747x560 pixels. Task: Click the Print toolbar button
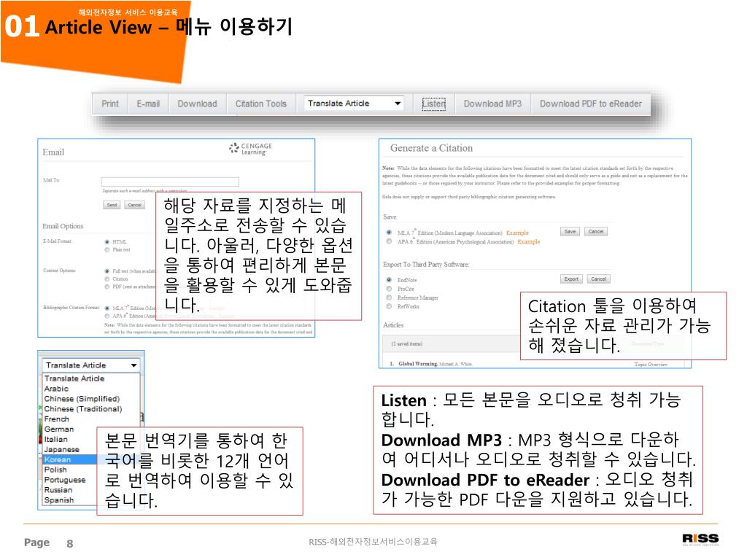[110, 104]
